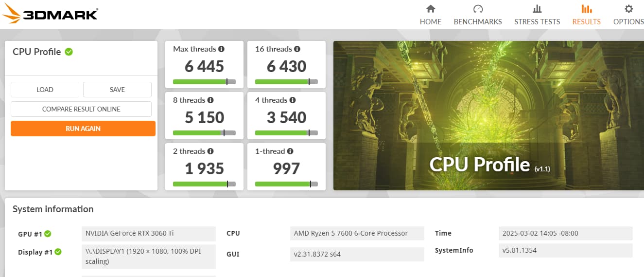Click green checkmark next to CPU Profile
644x277 pixels.
69,52
